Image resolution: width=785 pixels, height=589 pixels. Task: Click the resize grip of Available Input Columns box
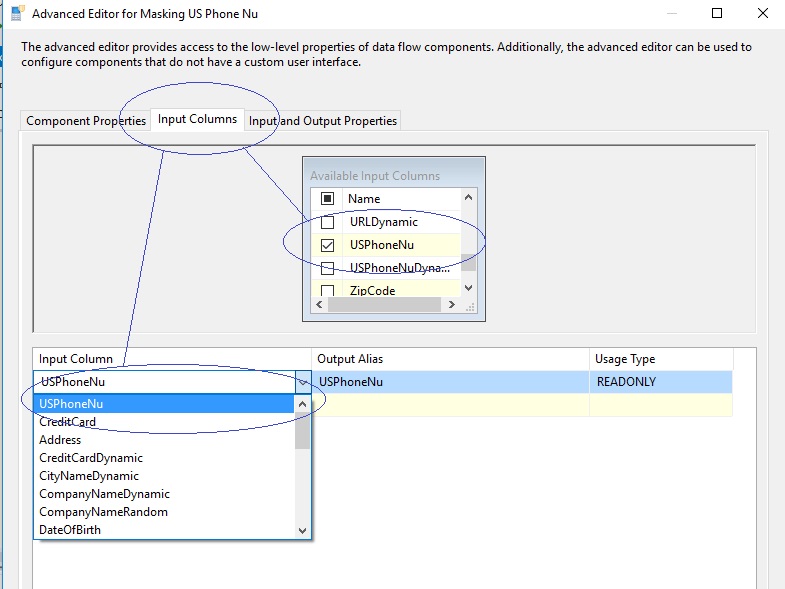click(470, 307)
